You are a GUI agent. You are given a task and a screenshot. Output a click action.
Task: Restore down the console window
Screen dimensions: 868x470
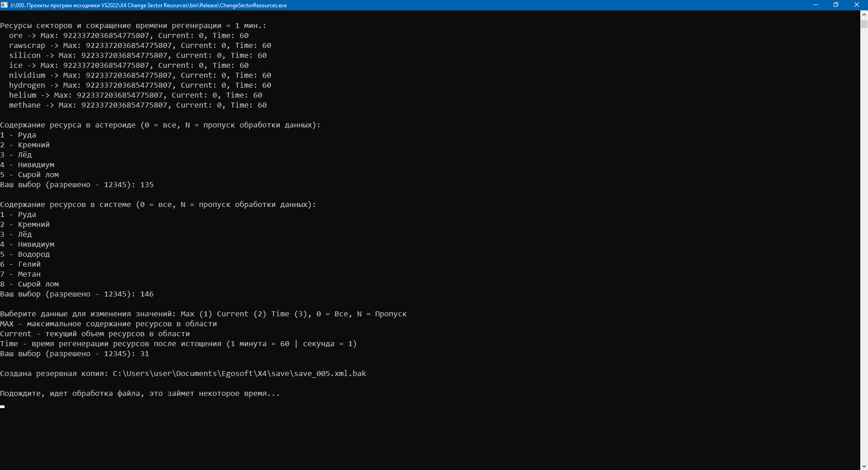coord(836,5)
